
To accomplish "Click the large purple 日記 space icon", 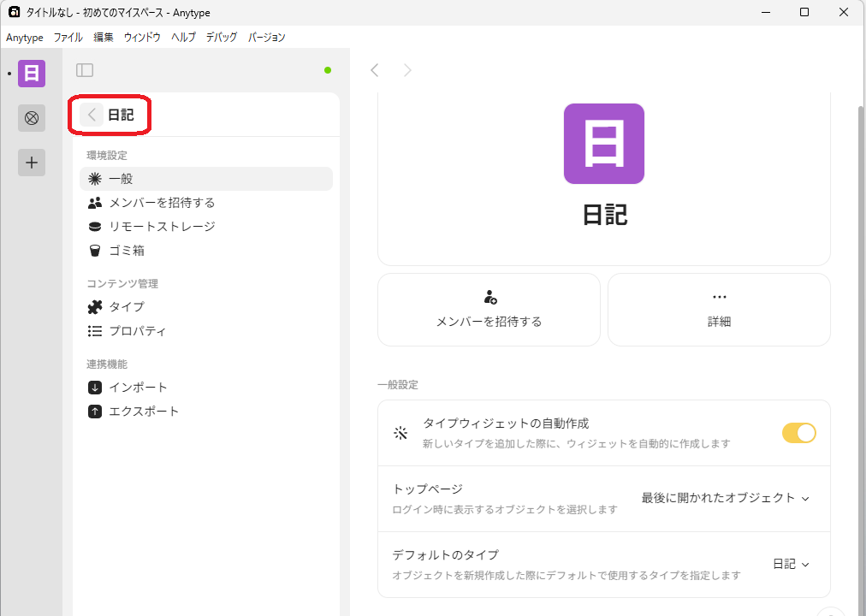I will pos(603,144).
